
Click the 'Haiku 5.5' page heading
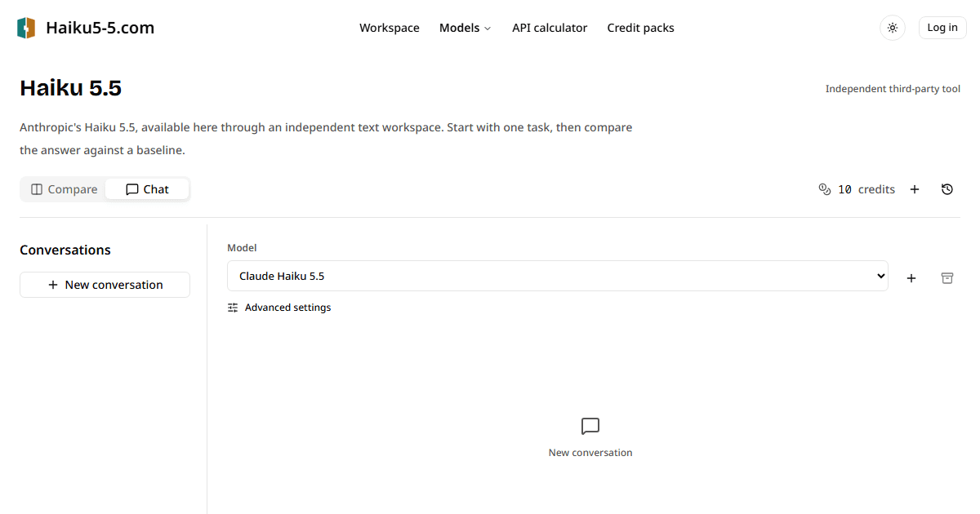point(70,88)
